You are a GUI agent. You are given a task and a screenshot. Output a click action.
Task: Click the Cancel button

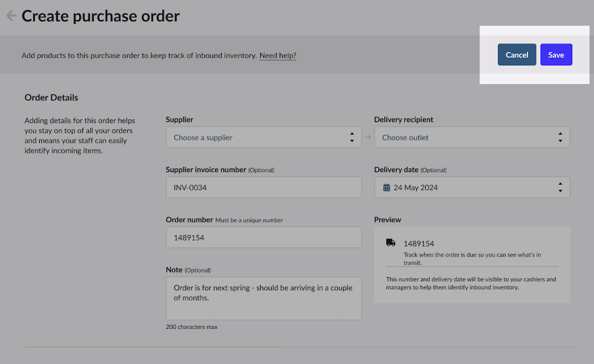click(x=517, y=54)
